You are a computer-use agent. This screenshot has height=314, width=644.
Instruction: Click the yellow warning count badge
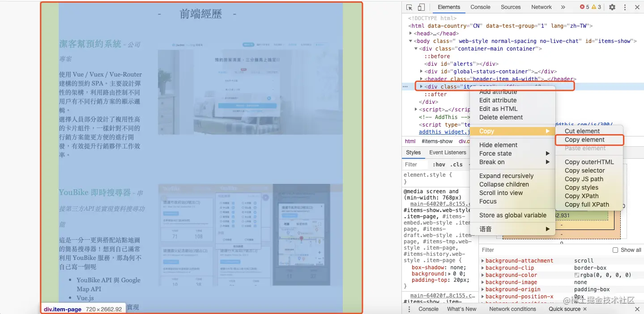click(597, 7)
